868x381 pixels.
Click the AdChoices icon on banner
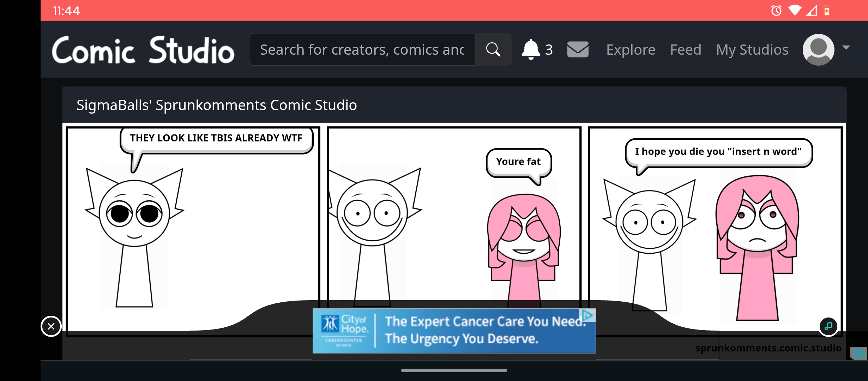point(587,315)
